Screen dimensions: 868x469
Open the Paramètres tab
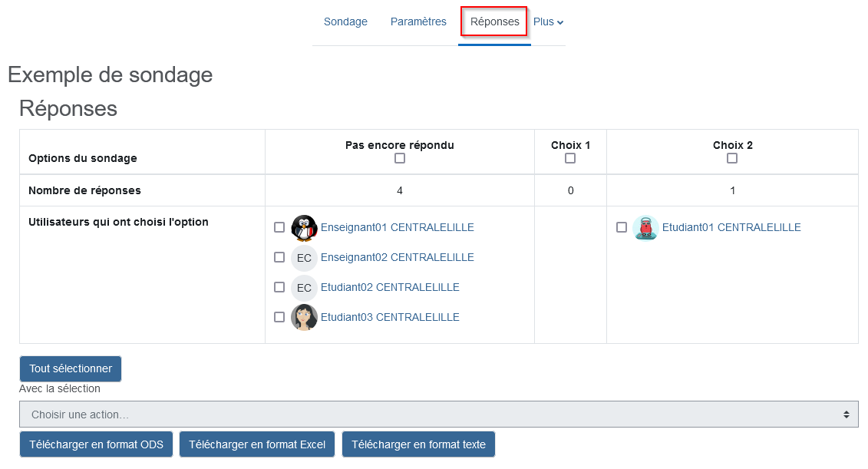tap(418, 21)
